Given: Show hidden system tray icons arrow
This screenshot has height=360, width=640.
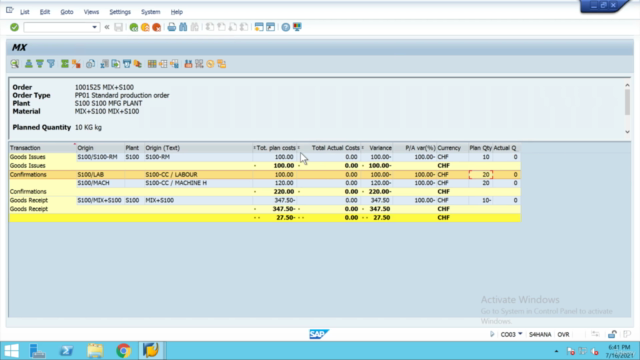Looking at the screenshot, I should 556,351.
